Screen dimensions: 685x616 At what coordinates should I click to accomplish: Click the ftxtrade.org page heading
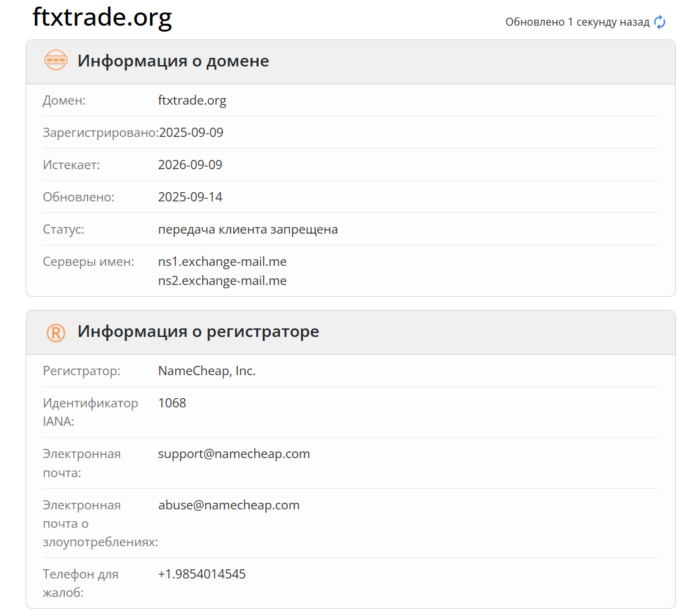tap(102, 18)
